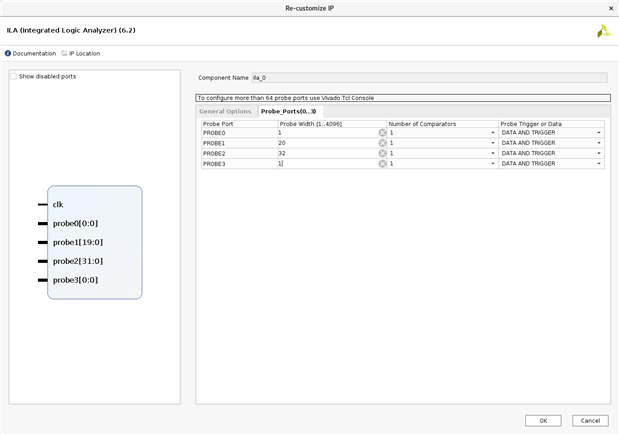Switch to the General Options tab
The width and height of the screenshot is (619, 435).
pyautogui.click(x=225, y=111)
